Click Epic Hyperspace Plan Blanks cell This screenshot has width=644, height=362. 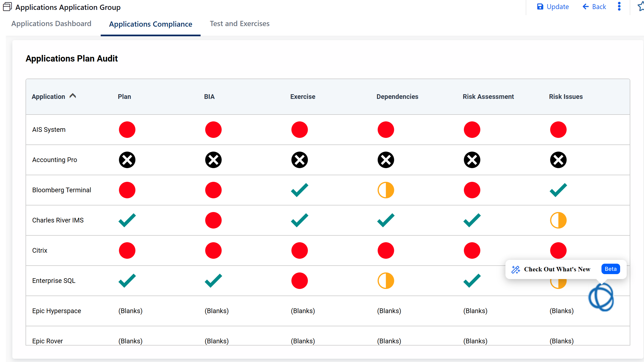click(130, 311)
